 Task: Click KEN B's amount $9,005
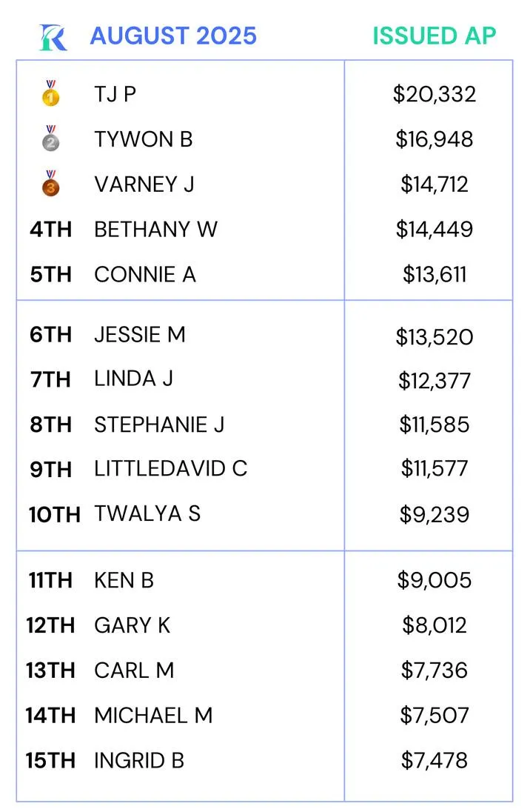(x=435, y=580)
